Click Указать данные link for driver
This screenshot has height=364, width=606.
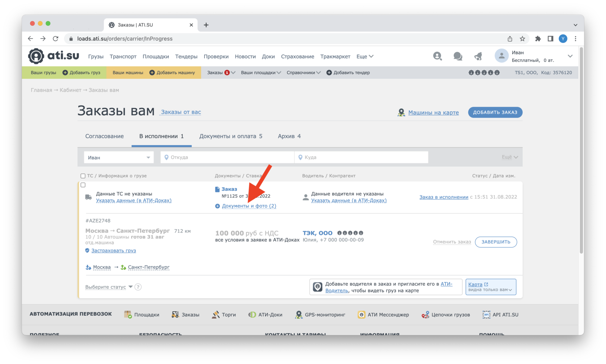tap(349, 201)
